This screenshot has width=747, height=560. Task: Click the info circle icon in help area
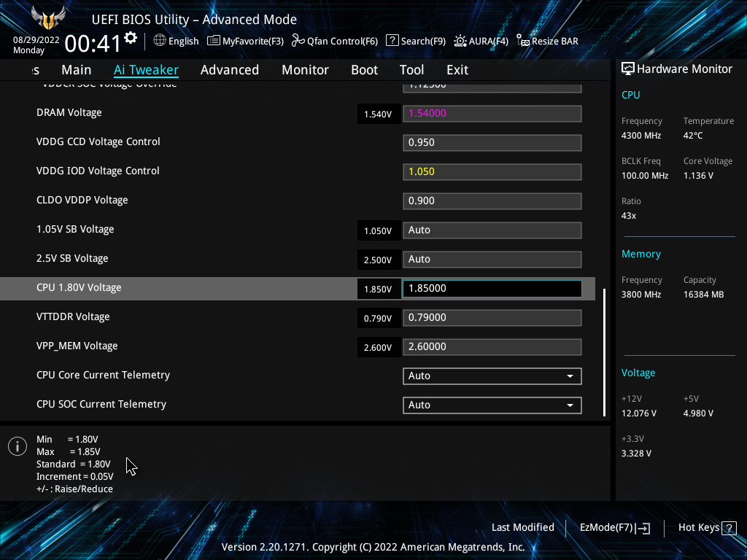click(x=18, y=446)
